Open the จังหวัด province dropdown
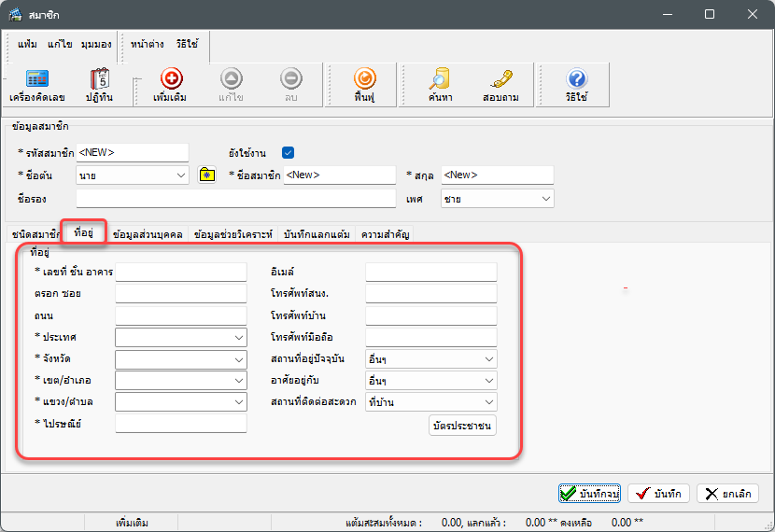This screenshot has height=532, width=775. pos(238,359)
